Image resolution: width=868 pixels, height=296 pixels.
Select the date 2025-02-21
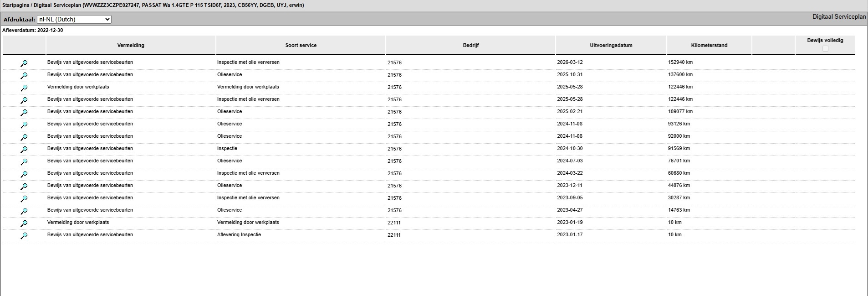pyautogui.click(x=570, y=111)
